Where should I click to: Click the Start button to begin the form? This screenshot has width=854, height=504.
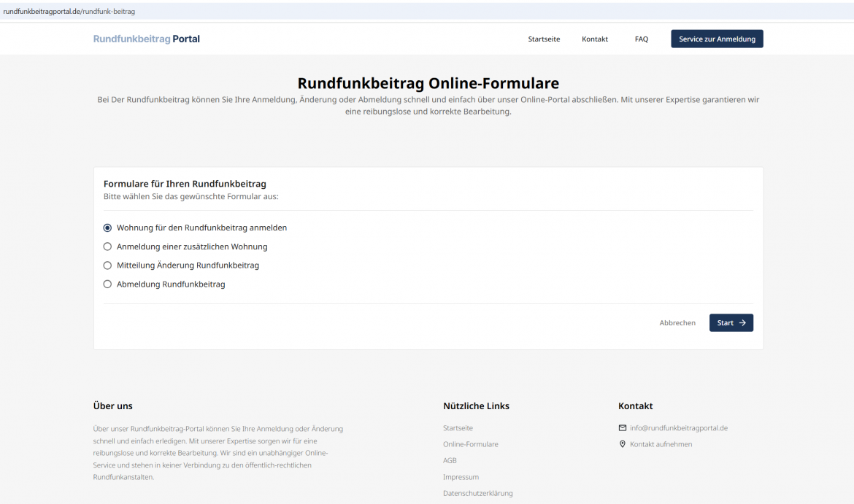[x=731, y=322]
